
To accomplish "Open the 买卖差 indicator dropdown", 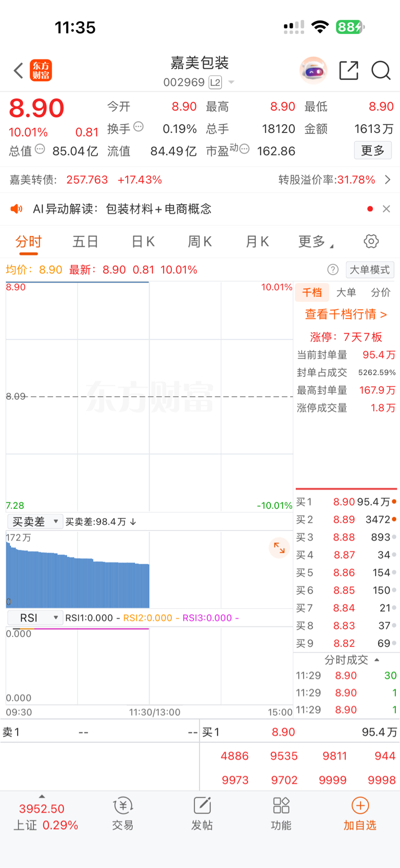I will 35,522.
